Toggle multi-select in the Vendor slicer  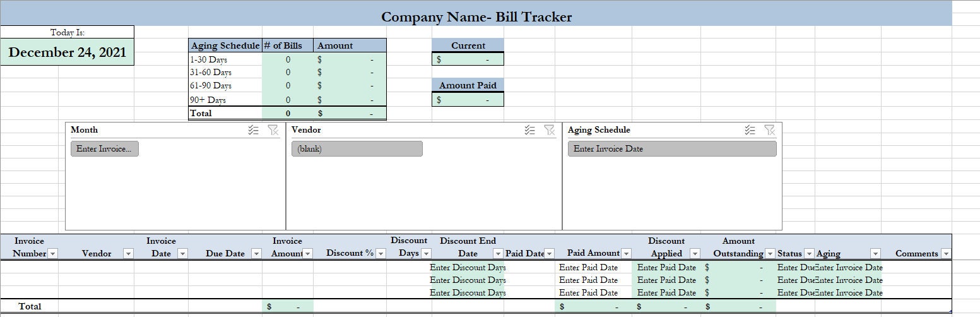(x=529, y=129)
